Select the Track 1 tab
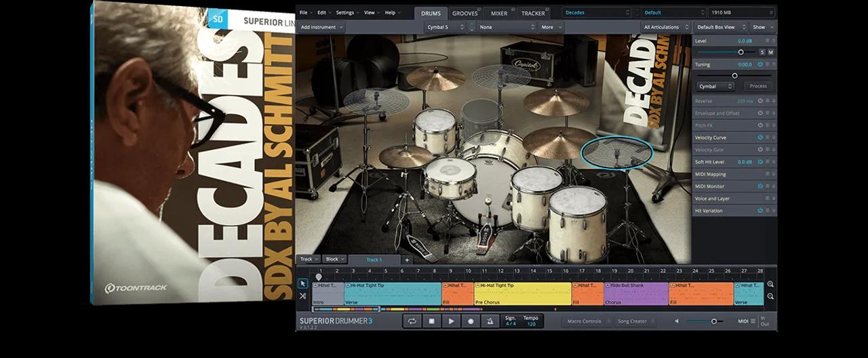 click(x=374, y=260)
